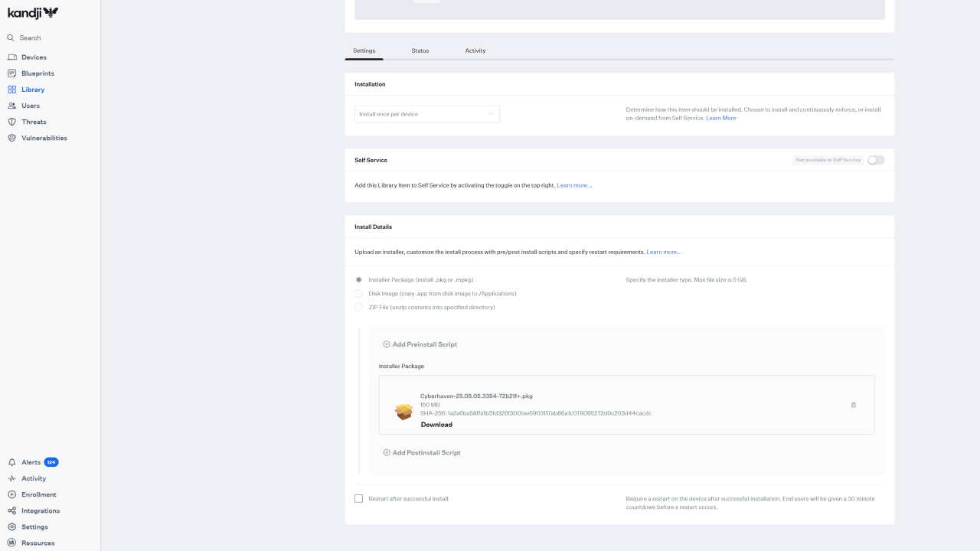Open Integrations page
The image size is (980, 551).
pyautogui.click(x=41, y=510)
